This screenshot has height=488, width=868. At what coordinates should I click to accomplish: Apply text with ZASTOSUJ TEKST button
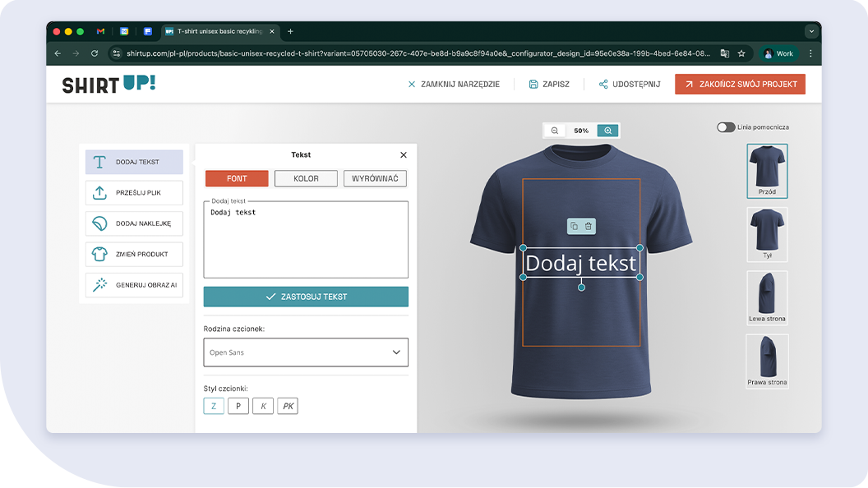point(306,297)
